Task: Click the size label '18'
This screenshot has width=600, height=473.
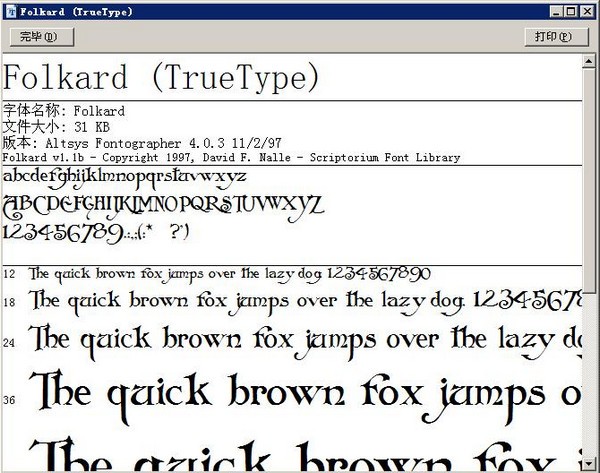Action: click(9, 302)
